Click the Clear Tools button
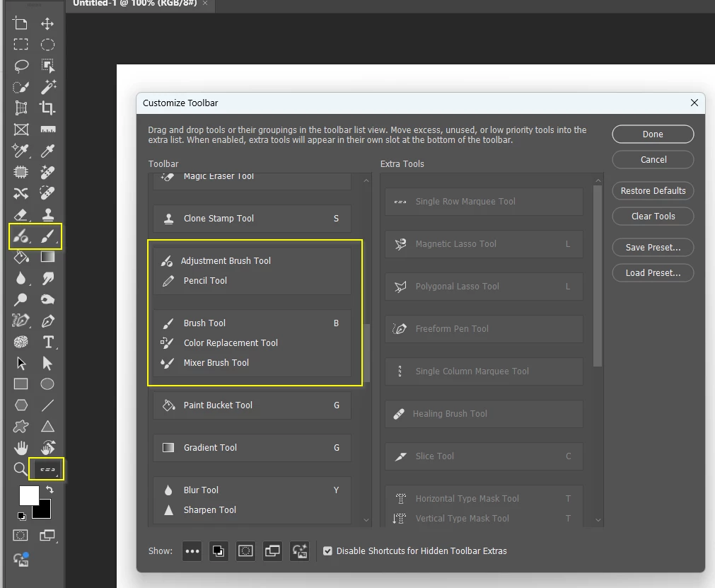Image resolution: width=715 pixels, height=588 pixels. click(x=653, y=217)
